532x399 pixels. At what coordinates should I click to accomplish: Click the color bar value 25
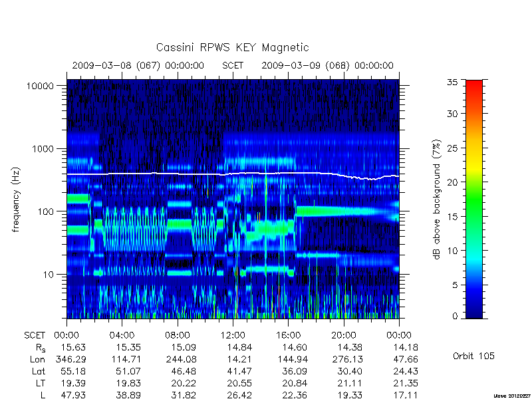(x=452, y=148)
